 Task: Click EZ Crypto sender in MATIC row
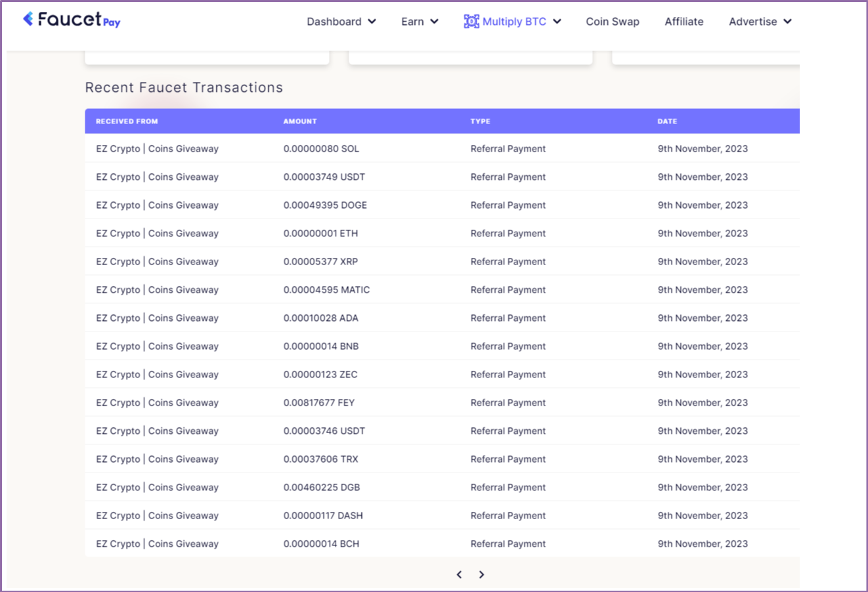pyautogui.click(x=157, y=290)
